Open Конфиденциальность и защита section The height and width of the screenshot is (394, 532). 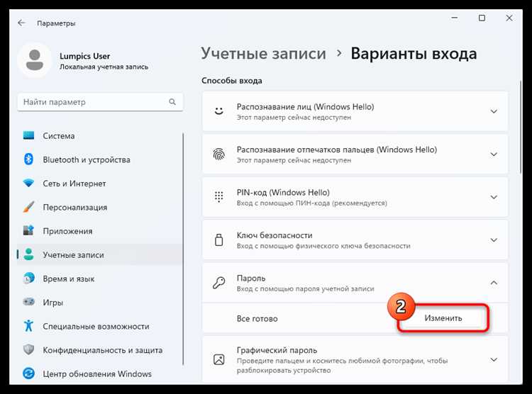point(100,350)
